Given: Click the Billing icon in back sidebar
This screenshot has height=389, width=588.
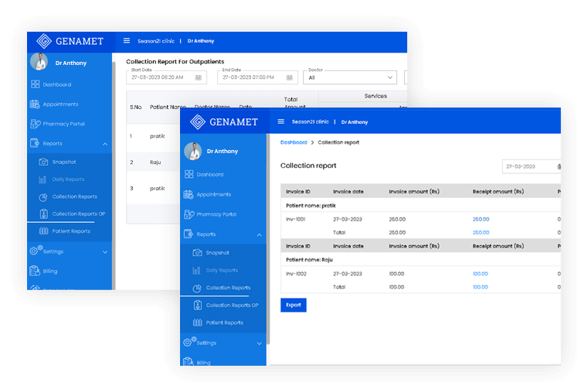Looking at the screenshot, I should click(x=35, y=271).
